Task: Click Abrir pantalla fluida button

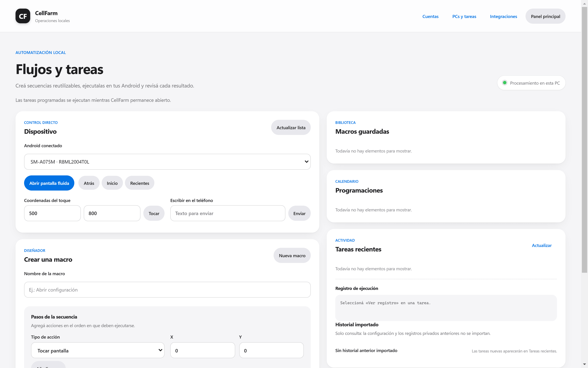Action: (x=49, y=183)
